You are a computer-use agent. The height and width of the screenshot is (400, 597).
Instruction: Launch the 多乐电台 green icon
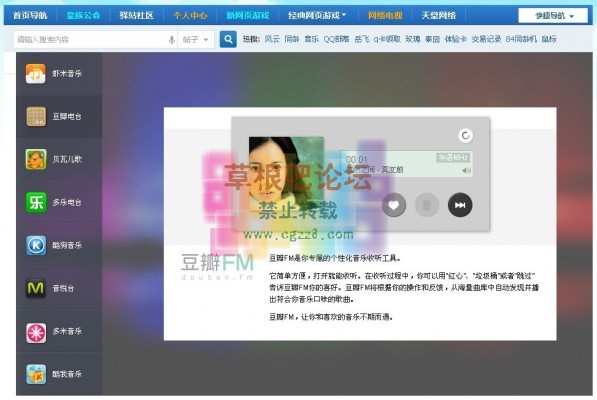36,202
